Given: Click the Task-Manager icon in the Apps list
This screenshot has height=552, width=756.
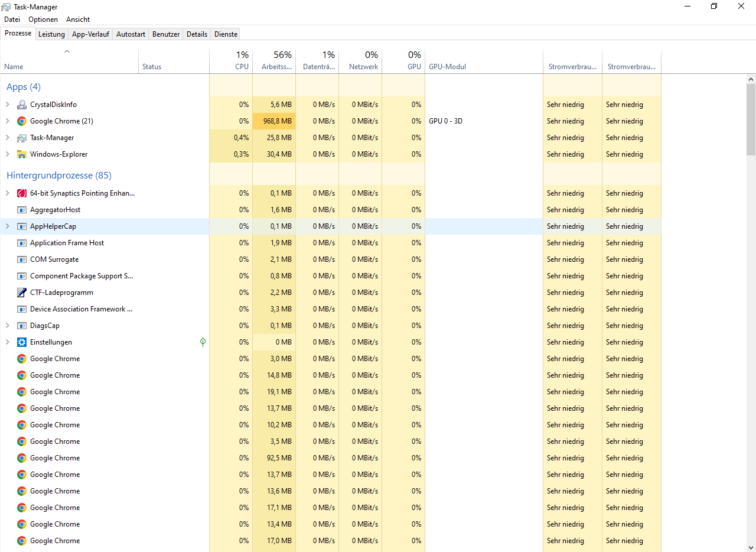Looking at the screenshot, I should (22, 138).
